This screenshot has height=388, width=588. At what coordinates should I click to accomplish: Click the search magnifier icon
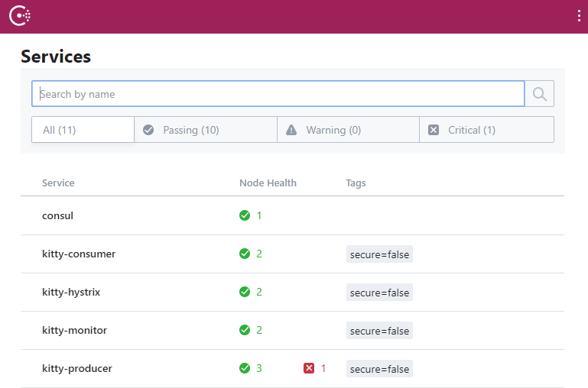coord(540,94)
